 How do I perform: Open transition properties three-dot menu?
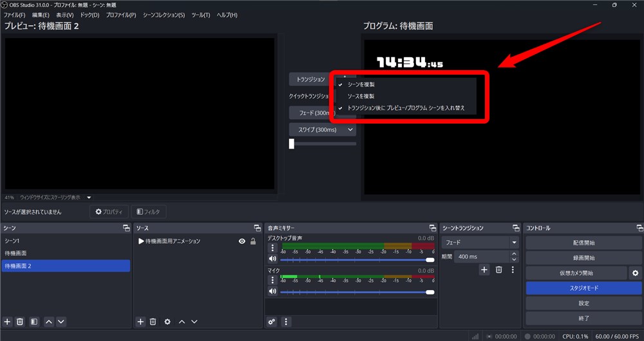point(513,270)
